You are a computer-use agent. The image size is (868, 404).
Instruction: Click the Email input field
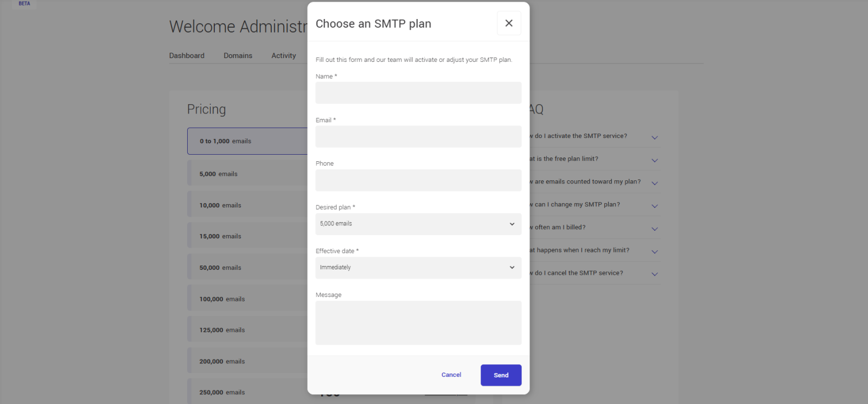[x=418, y=136]
